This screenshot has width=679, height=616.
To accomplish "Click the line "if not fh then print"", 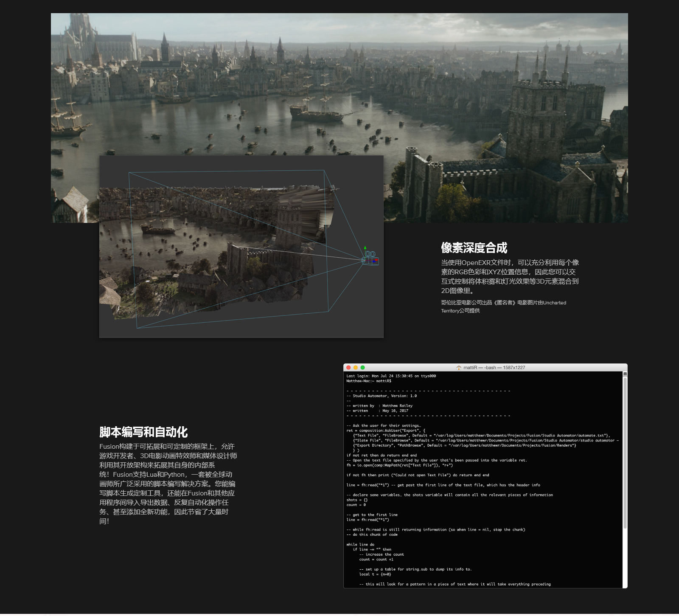I will click(418, 475).
